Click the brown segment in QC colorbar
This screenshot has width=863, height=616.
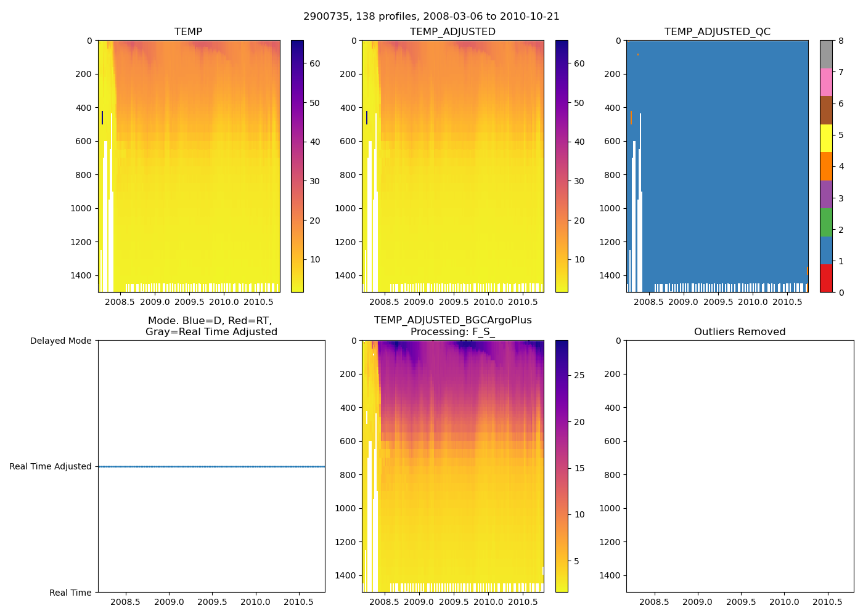[x=826, y=110]
